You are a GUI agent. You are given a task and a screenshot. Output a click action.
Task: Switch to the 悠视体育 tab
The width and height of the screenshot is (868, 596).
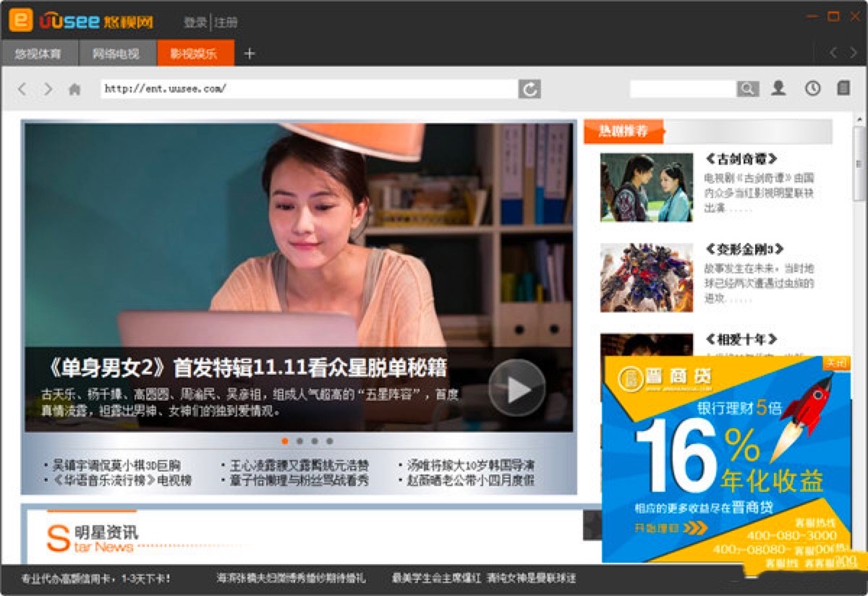pos(38,54)
